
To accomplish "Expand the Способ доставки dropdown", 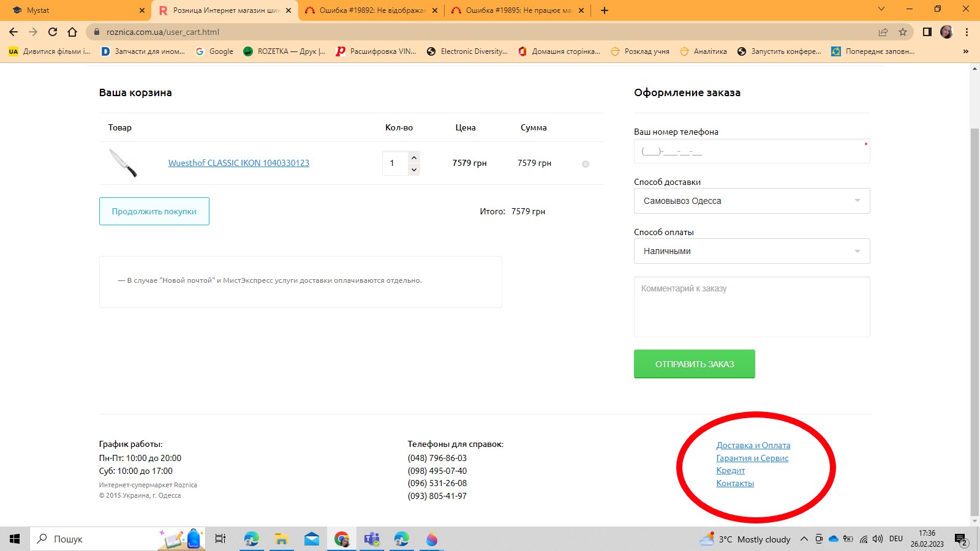I will point(752,201).
